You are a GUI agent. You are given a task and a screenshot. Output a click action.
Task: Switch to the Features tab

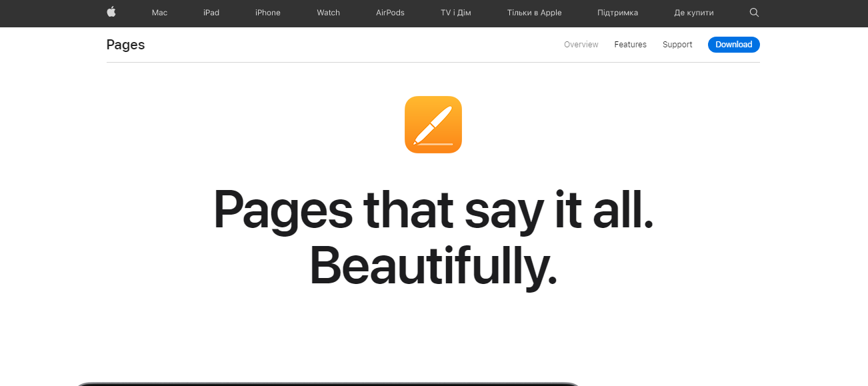click(x=631, y=45)
